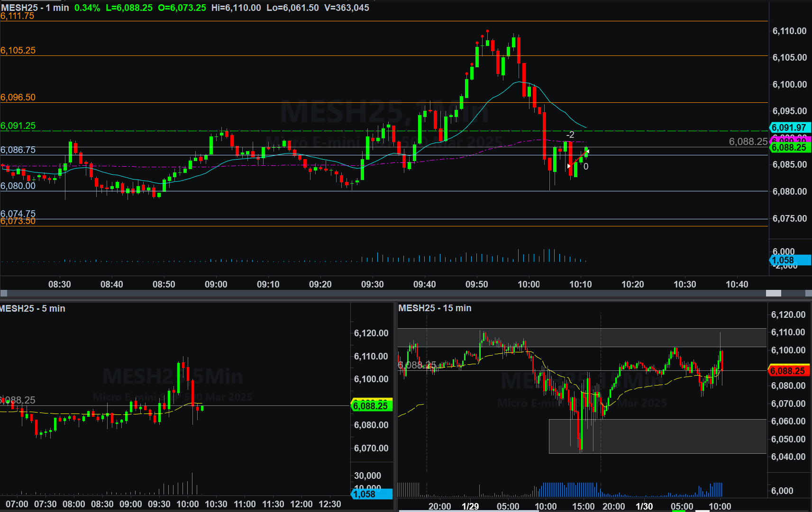
Task: Click the cyan 1,058 volume tag in 1 min chart
Action: [x=790, y=260]
